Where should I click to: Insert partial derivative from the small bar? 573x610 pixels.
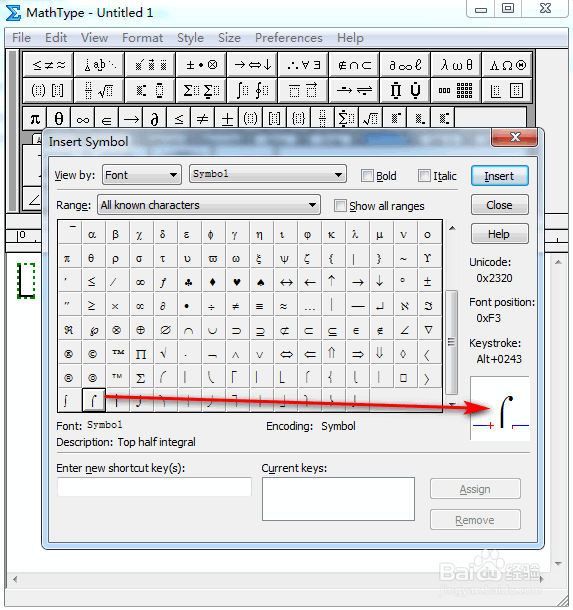[154, 118]
